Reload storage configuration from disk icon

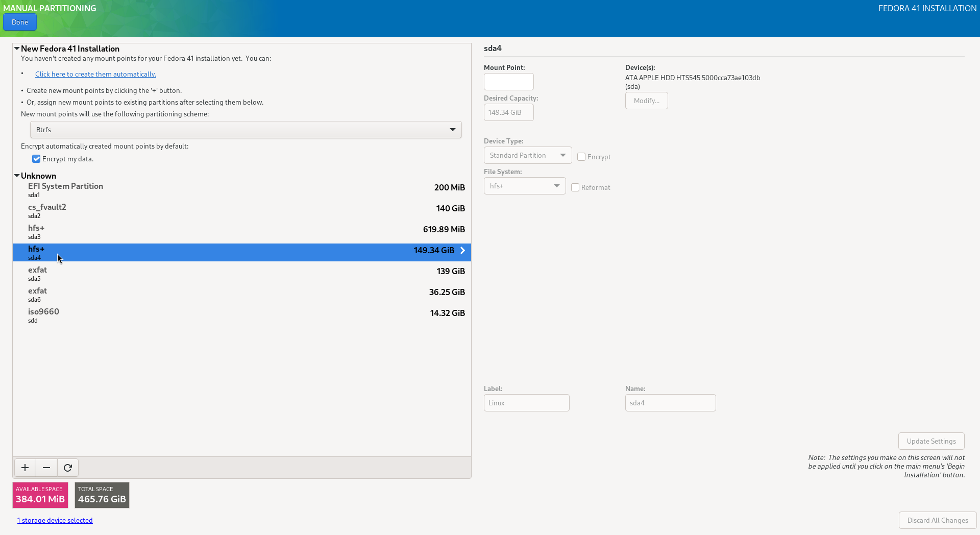tap(68, 468)
